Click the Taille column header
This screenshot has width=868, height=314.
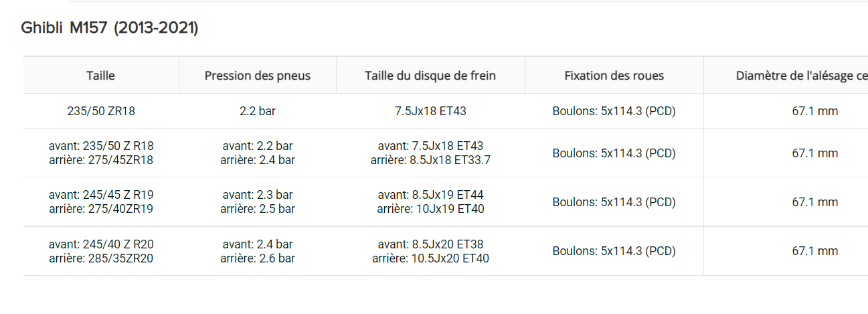101,76
